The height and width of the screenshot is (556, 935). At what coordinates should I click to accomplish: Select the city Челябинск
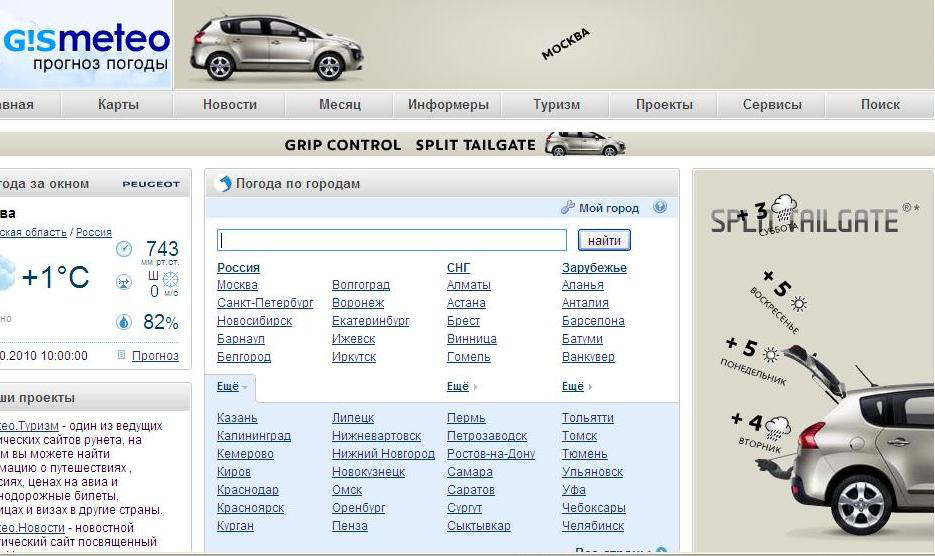click(x=593, y=526)
